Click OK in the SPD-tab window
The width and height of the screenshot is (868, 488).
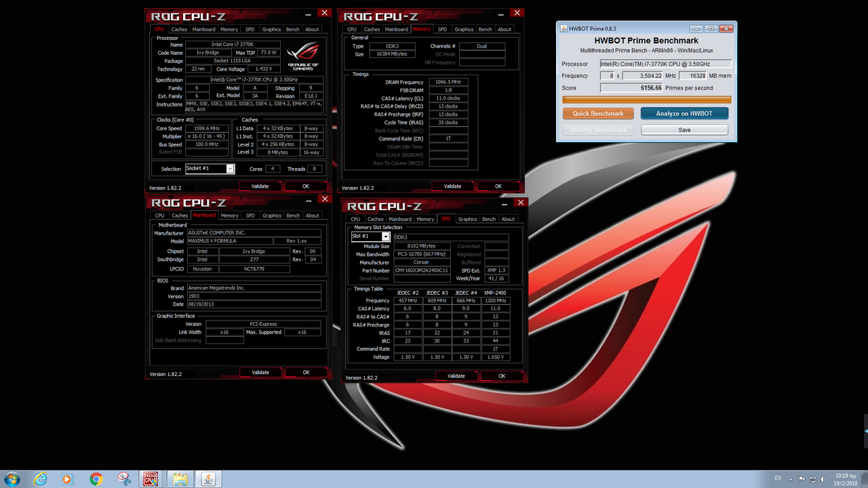click(502, 375)
